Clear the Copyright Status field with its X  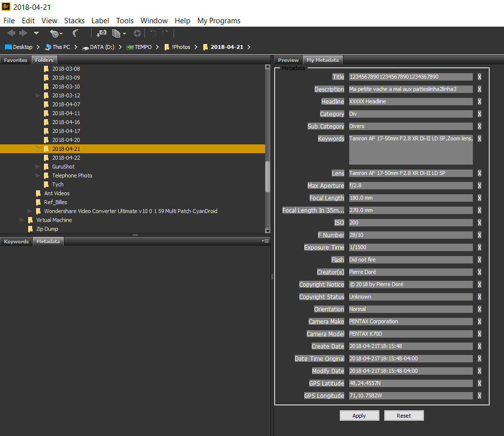[x=479, y=297]
